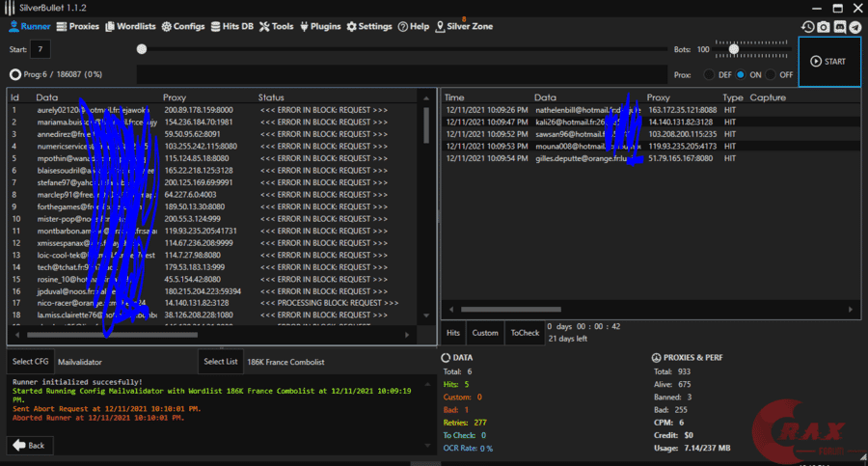Click the Bots count slider handle
868x466 pixels.
point(734,49)
